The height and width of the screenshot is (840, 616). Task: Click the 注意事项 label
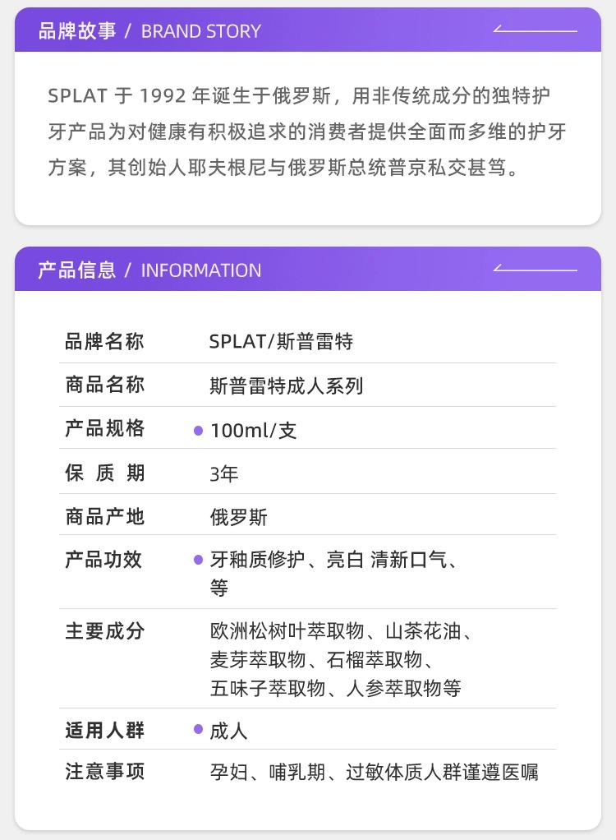[104, 772]
